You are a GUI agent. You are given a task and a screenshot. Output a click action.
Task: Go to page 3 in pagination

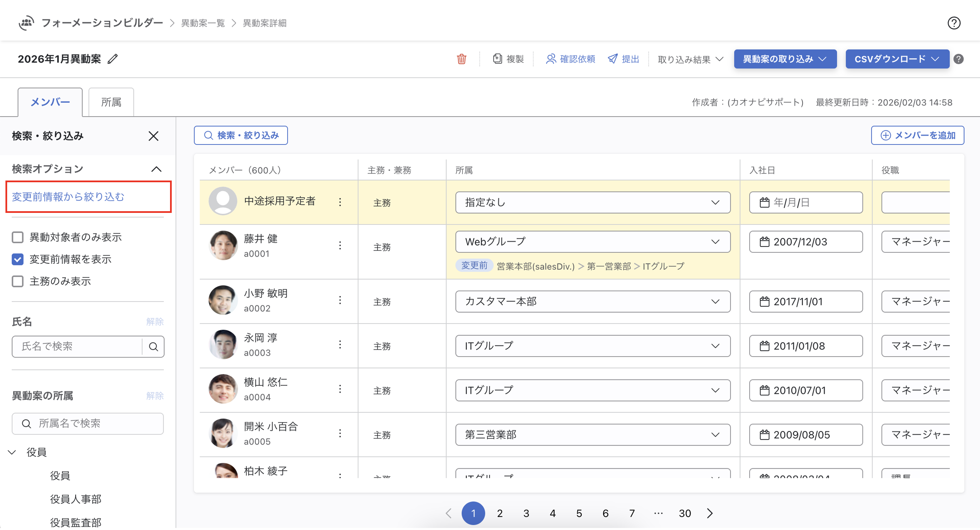point(526,514)
